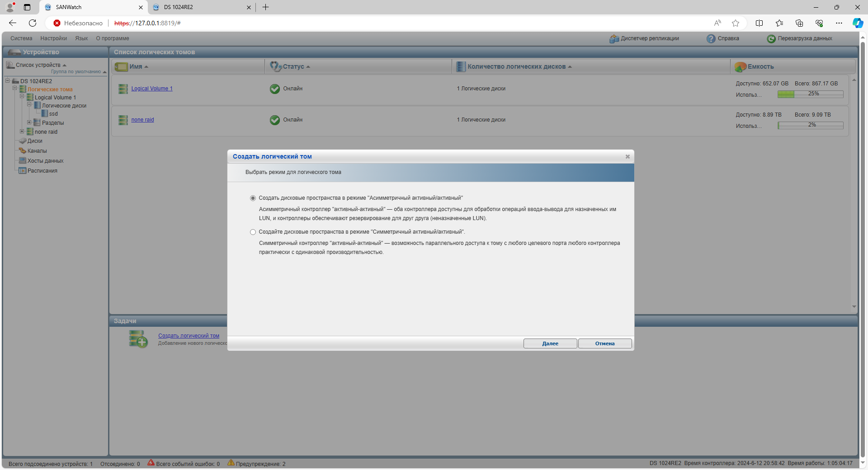Click the Отмена button in dialog
This screenshot has height=470, width=868.
(605, 343)
